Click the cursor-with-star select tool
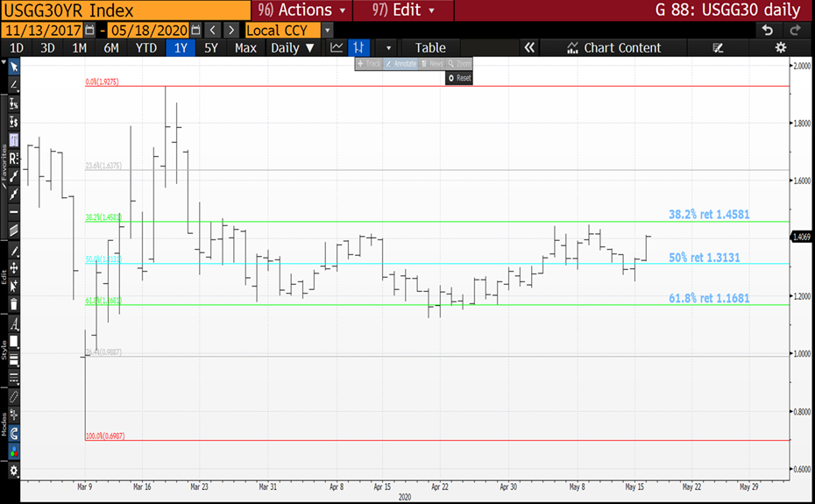Image resolution: width=815 pixels, height=504 pixels. tap(14, 286)
